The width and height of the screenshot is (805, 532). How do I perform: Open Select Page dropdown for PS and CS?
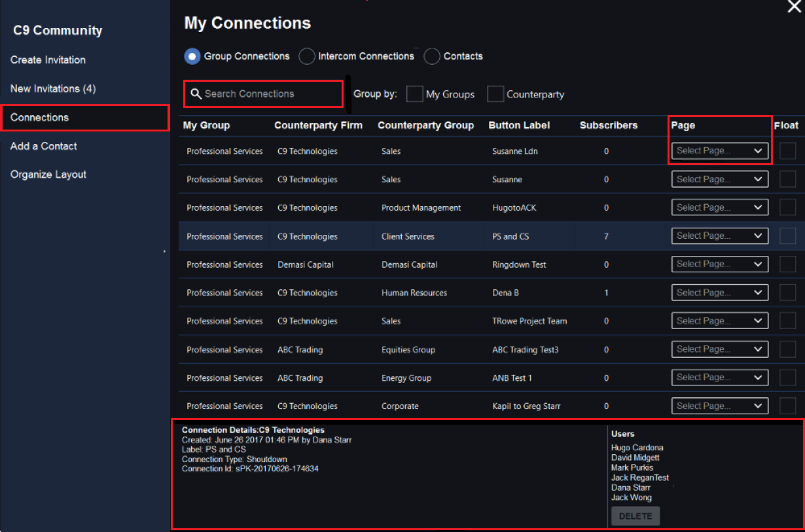(720, 236)
